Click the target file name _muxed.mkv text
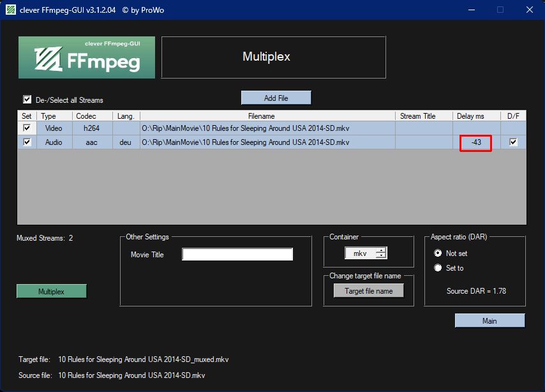545x392 pixels. tap(143, 359)
